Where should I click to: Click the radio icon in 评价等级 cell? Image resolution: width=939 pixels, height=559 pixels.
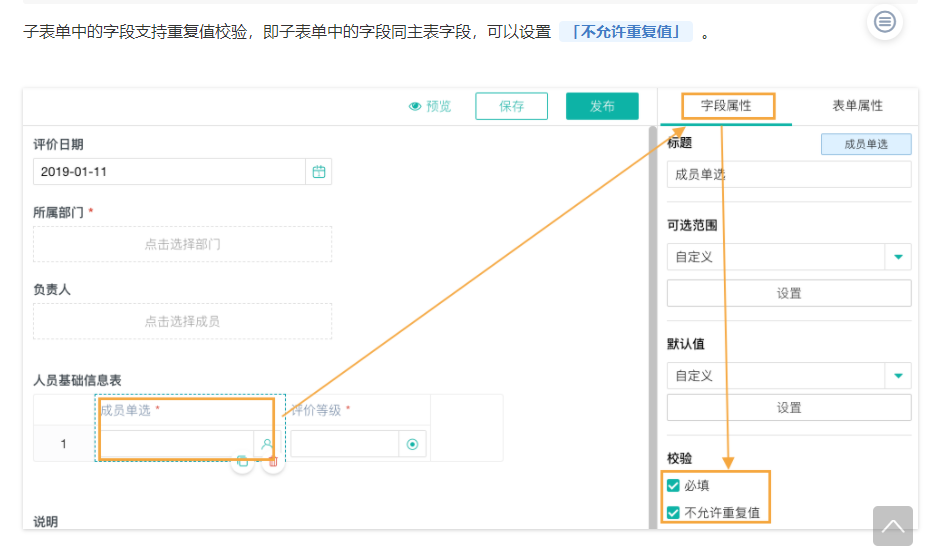[x=413, y=444]
